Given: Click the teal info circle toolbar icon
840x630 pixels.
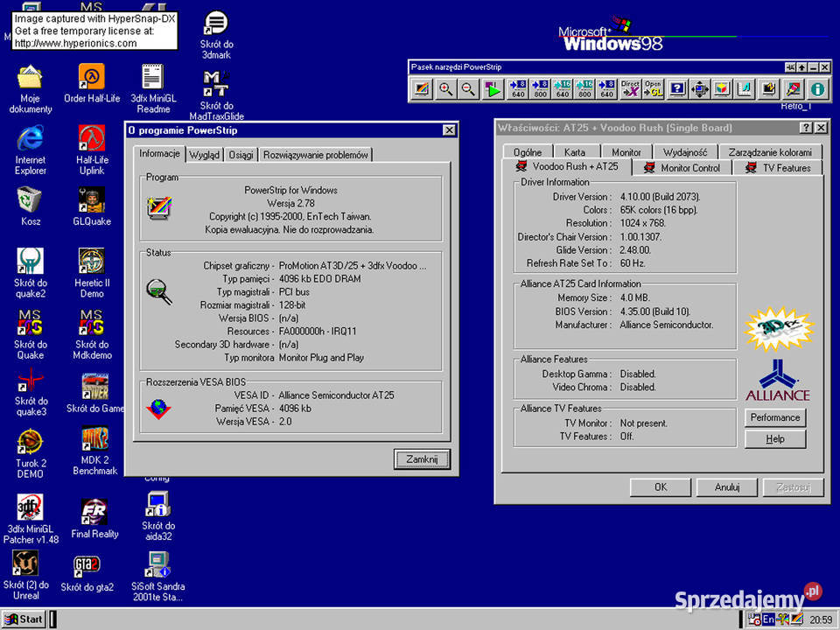Looking at the screenshot, I should (817, 89).
